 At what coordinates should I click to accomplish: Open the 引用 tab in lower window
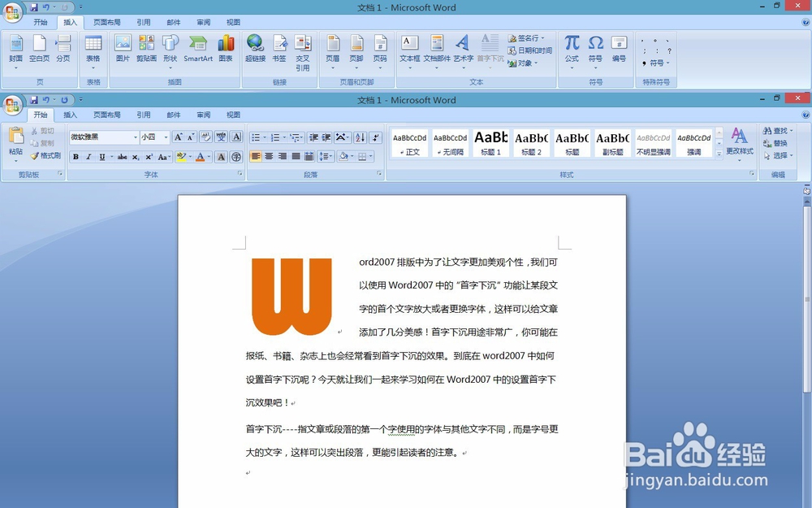click(144, 115)
